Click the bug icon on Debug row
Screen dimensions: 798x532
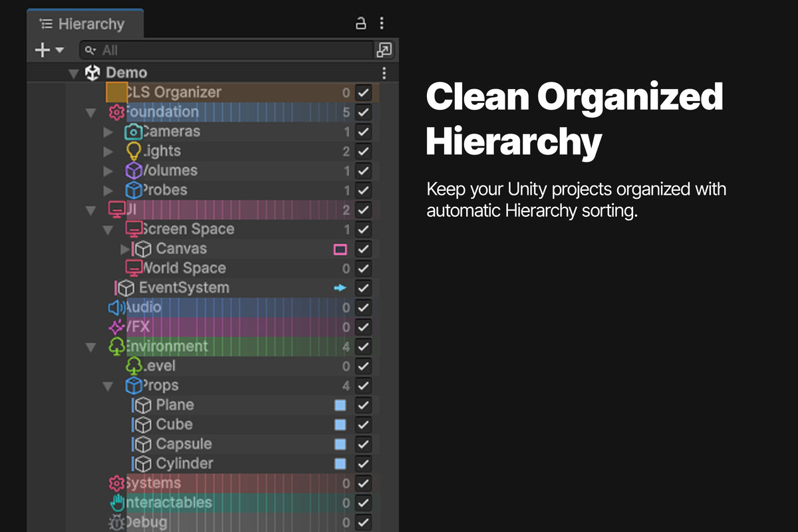tap(116, 522)
